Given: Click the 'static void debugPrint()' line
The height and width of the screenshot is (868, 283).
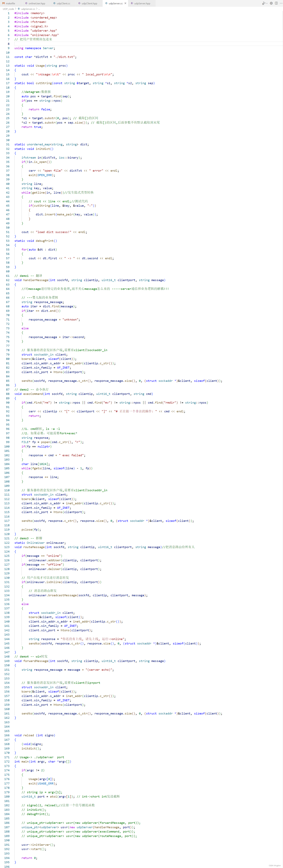Looking at the screenshot, I should tap(36, 241).
